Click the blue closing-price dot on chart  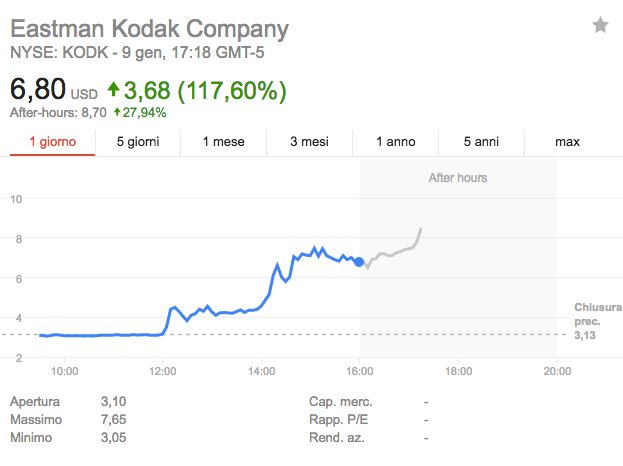click(x=360, y=262)
